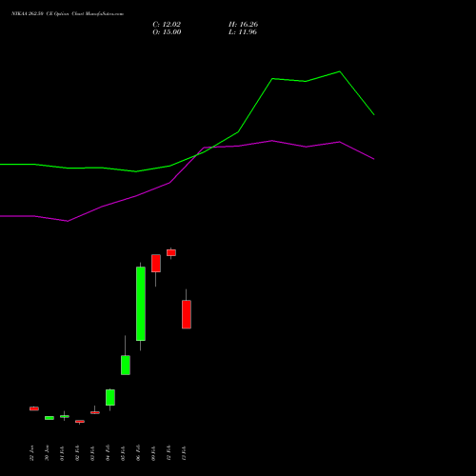Select the small red 12 Feb candlestick

point(171,252)
